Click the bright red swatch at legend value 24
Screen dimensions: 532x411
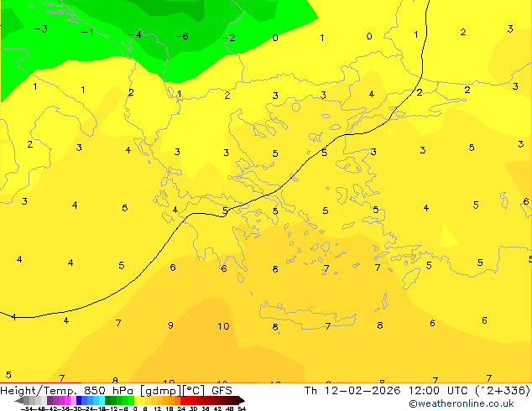coord(183,401)
